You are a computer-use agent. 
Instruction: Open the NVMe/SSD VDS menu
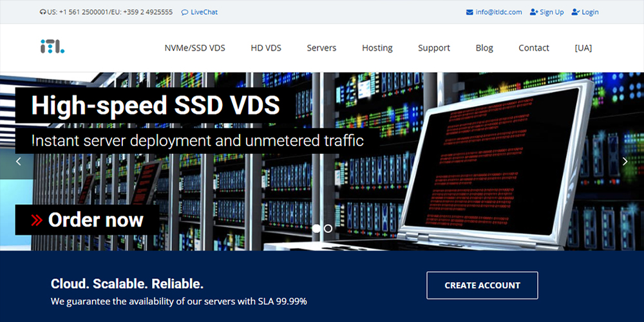click(194, 48)
